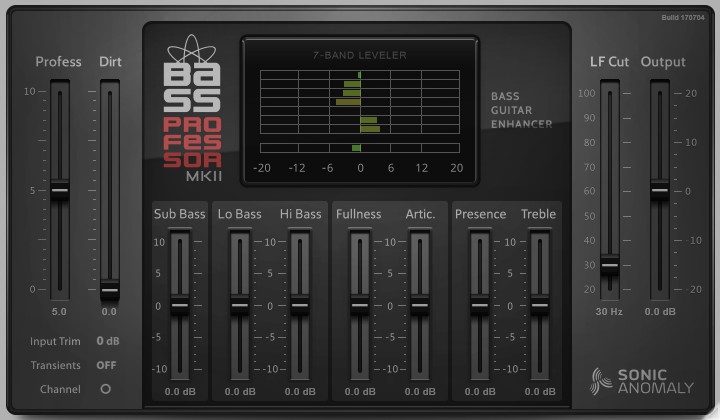Click the Output slider handle

(x=659, y=188)
